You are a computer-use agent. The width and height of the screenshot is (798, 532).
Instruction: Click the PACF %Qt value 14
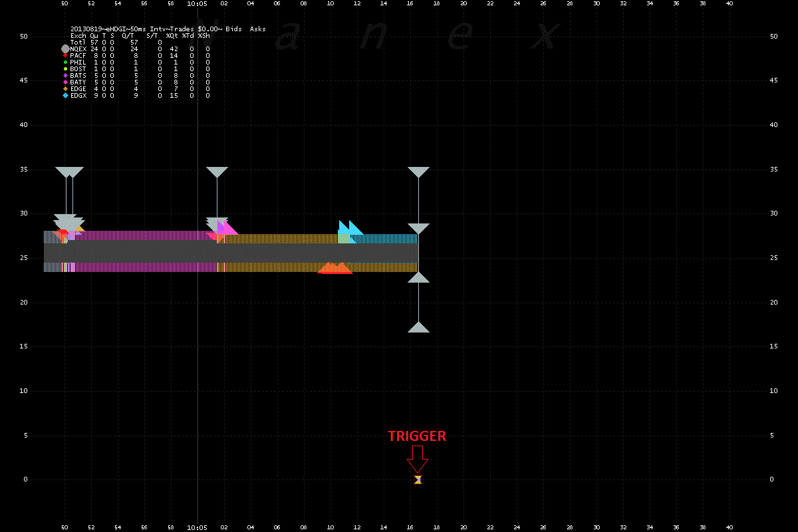[x=174, y=55]
